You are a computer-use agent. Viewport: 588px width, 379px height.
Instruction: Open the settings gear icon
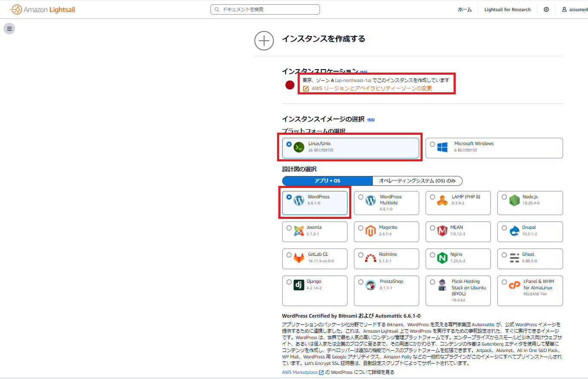pos(546,9)
